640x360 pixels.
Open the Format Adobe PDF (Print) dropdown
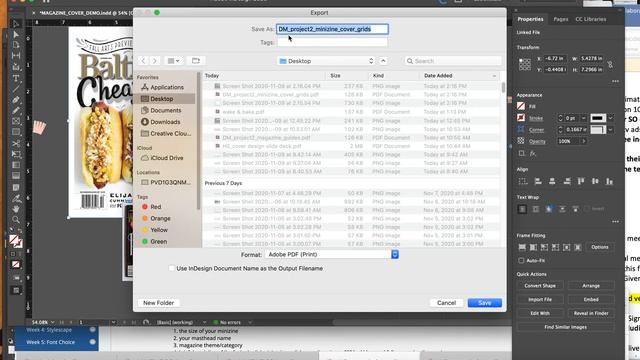(x=331, y=254)
